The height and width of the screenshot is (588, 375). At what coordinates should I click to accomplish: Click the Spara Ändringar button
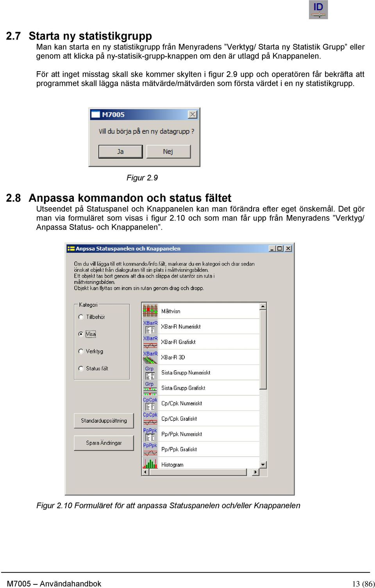click(104, 443)
